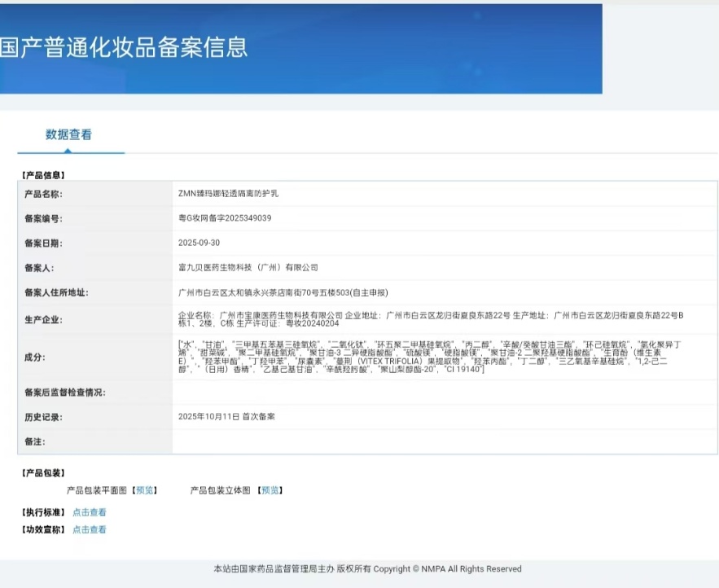Click 预览 link for 产品包装平面图
This screenshot has height=588, width=719.
[x=144, y=490]
